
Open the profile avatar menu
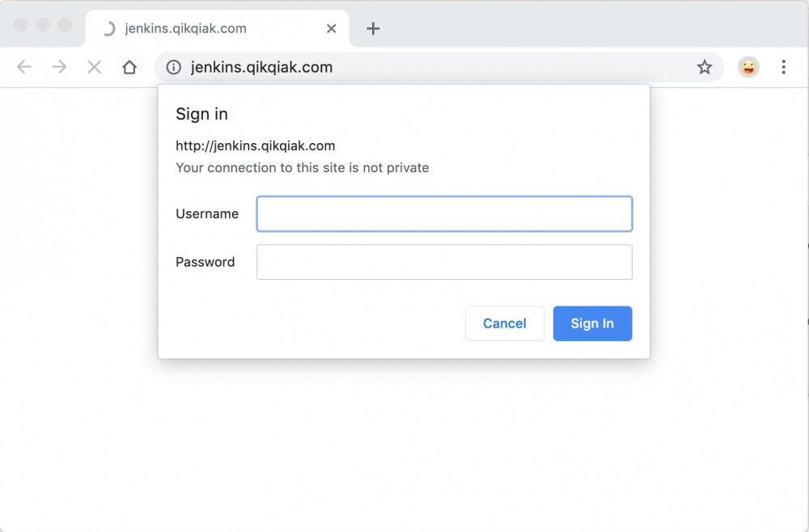748,67
